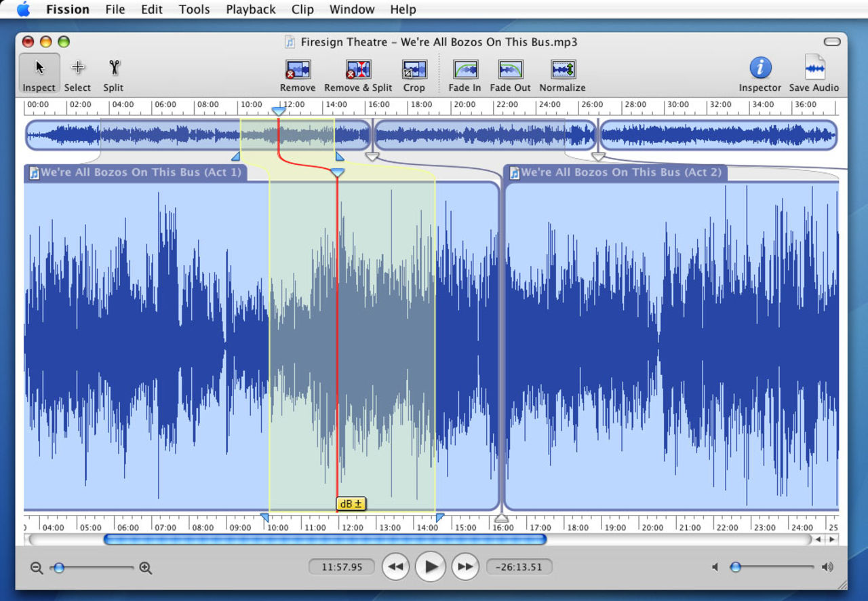Viewport: 868px width, 601px height.
Task: Click the Remove & Split icon
Action: point(358,70)
